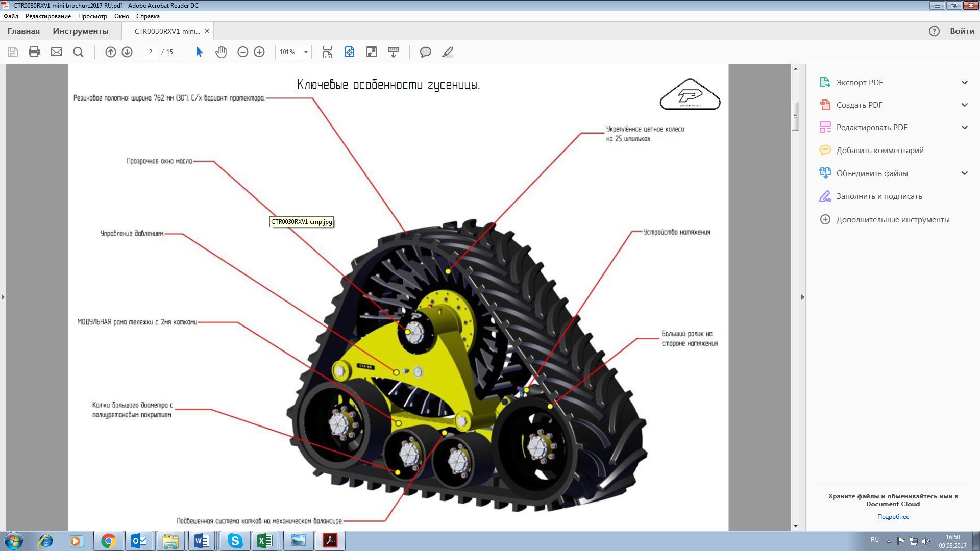Open Excel from the taskbar
This screenshot has width=980, height=551.
(265, 541)
